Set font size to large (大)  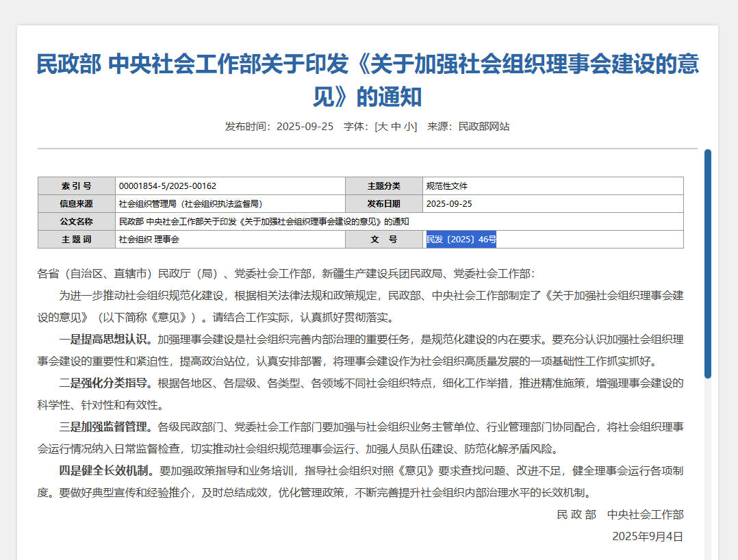(x=383, y=127)
